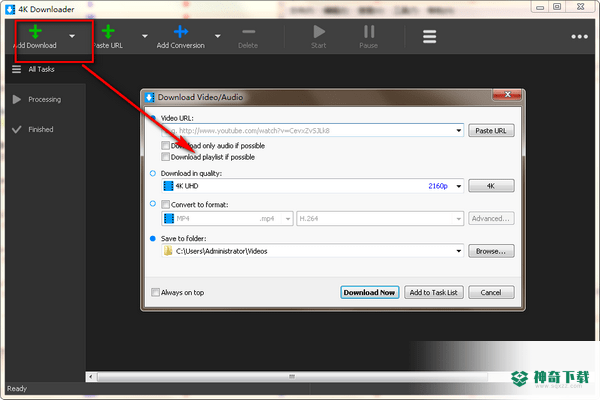This screenshot has height=400, width=600.
Task: Expand the Video URL history dropdown
Action: pos(458,131)
